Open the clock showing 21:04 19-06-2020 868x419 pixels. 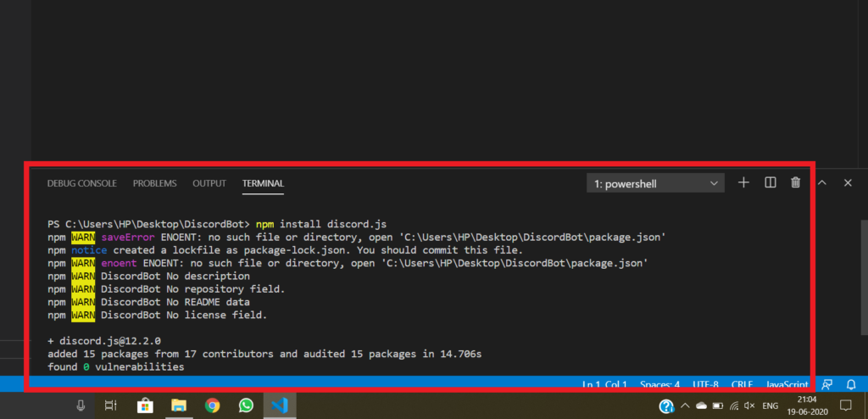pyautogui.click(x=807, y=405)
